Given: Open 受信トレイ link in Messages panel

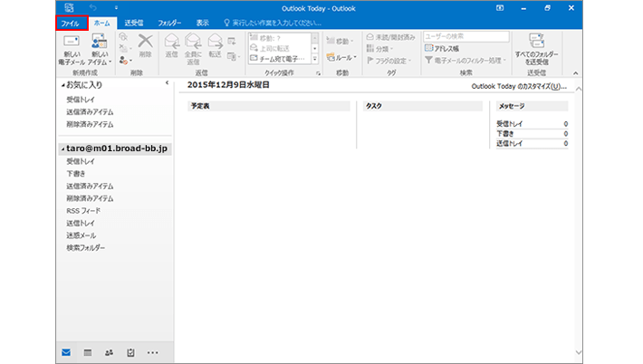Looking at the screenshot, I should click(510, 123).
